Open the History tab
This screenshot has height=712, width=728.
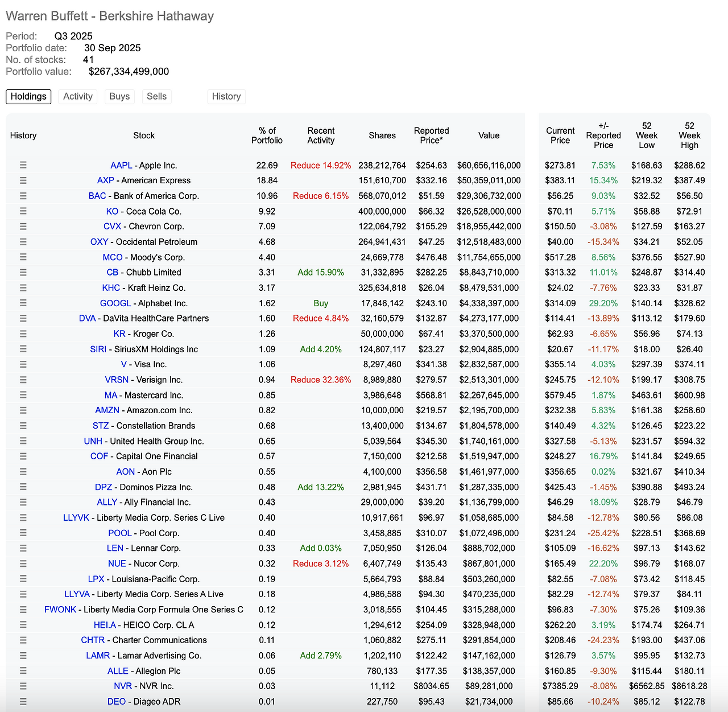(x=226, y=97)
